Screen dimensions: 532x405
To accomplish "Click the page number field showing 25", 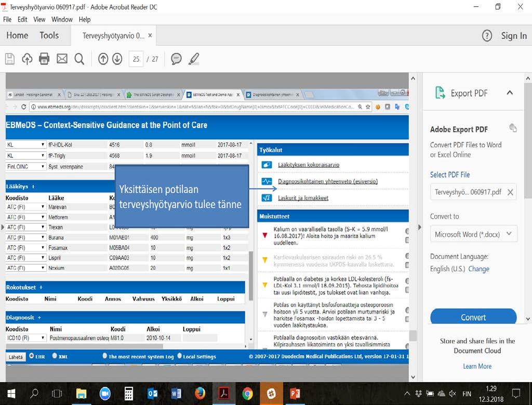I will click(x=136, y=59).
